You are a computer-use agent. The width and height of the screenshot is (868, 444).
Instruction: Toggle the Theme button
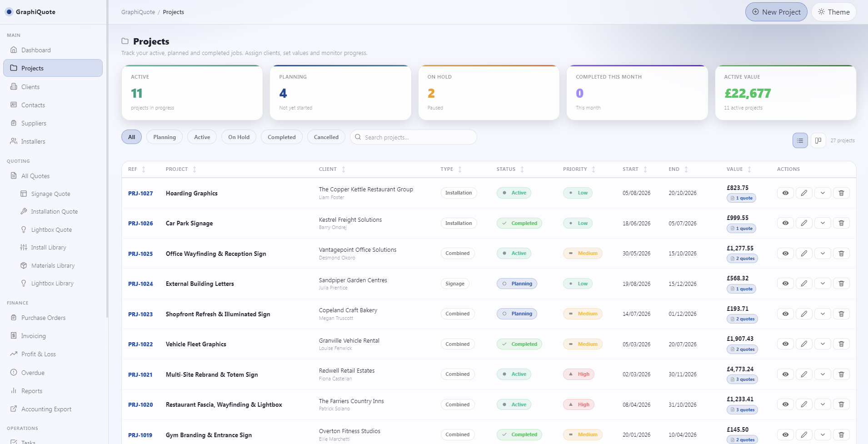834,12
